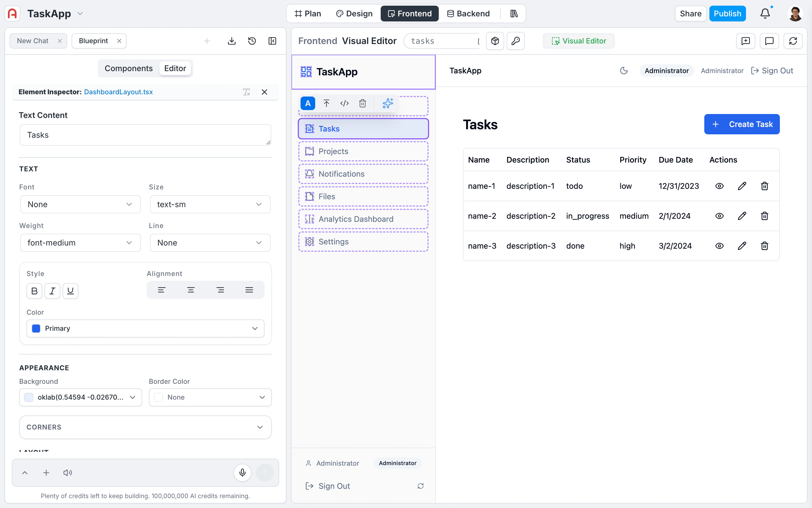Viewport: 812px width, 508px height.
Task: Click the blue A text edit icon
Action: 308,104
